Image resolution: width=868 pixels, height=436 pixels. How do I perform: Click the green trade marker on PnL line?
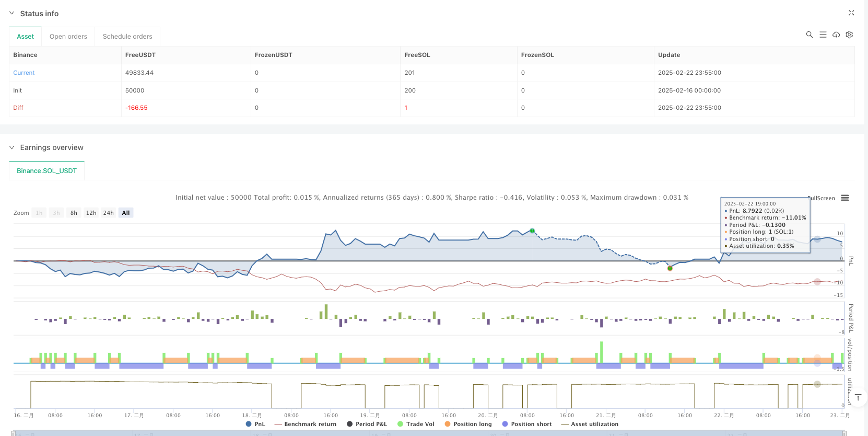pyautogui.click(x=532, y=231)
